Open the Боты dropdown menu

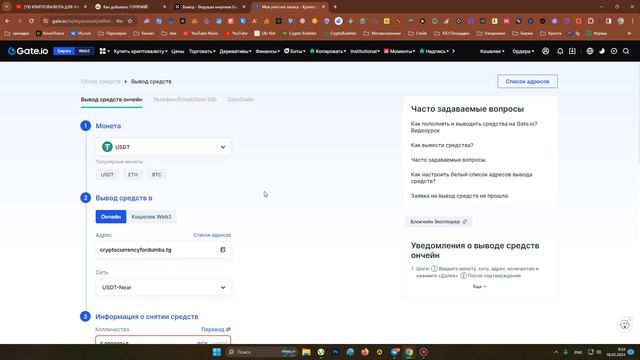tap(295, 51)
